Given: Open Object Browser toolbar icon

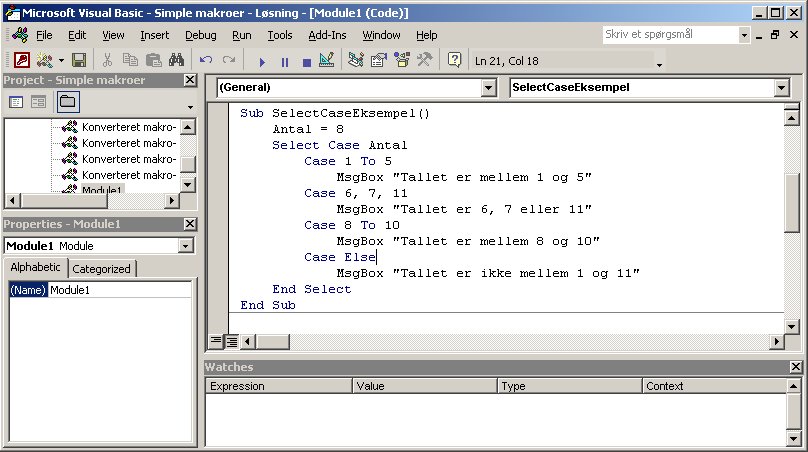Looking at the screenshot, I should [402, 60].
